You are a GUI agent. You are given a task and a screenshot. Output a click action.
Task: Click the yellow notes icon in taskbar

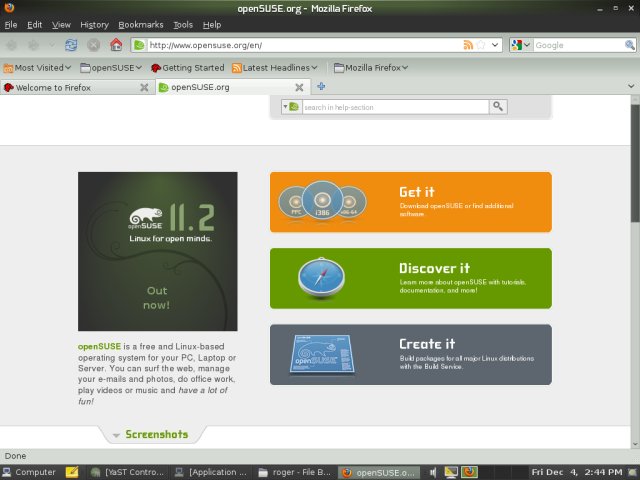coord(72,472)
